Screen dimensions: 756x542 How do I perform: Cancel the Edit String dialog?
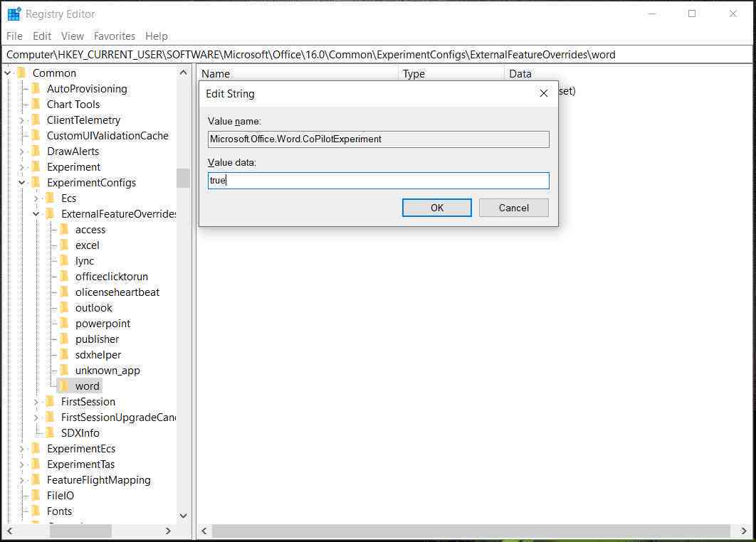click(x=513, y=208)
